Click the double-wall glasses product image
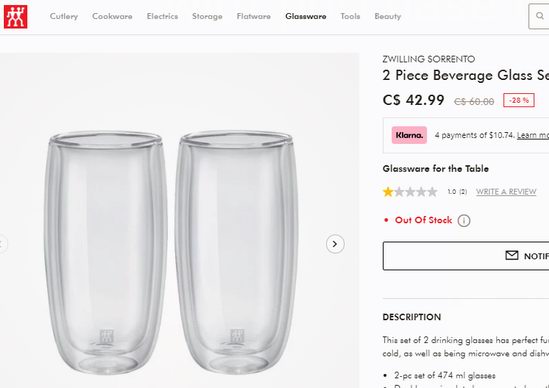Viewport: 549px width, 388px height. tap(171, 250)
